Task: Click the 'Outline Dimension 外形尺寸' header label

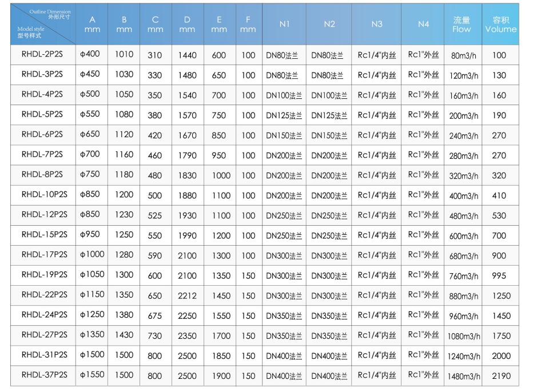Action: (50, 14)
